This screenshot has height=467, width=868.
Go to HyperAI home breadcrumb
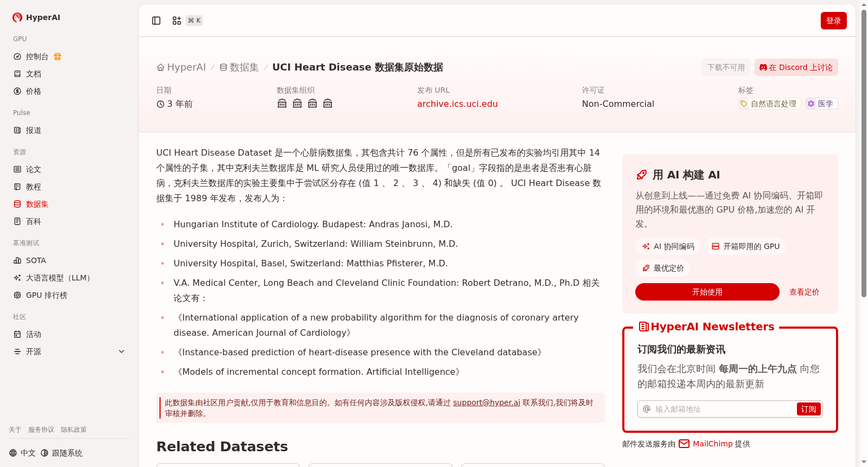[x=181, y=67]
